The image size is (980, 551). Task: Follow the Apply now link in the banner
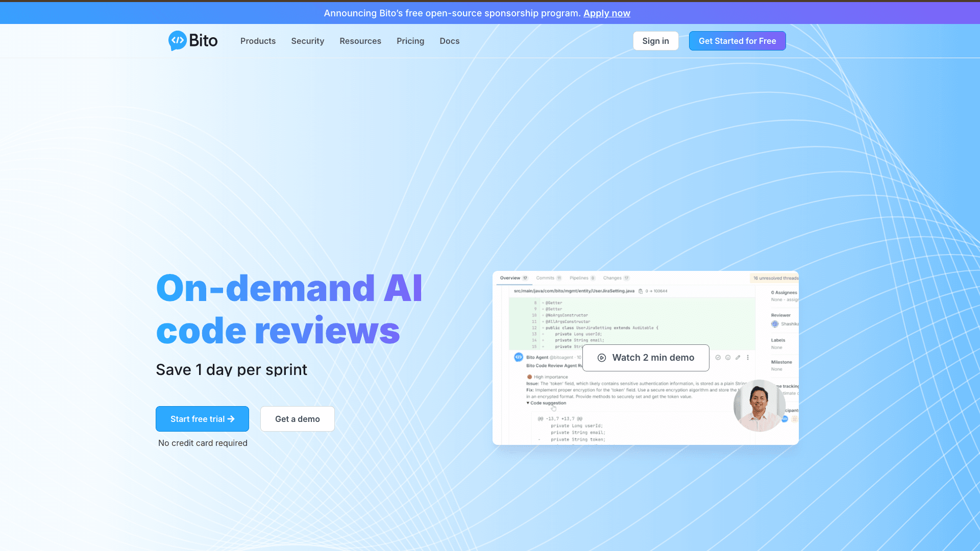tap(607, 13)
